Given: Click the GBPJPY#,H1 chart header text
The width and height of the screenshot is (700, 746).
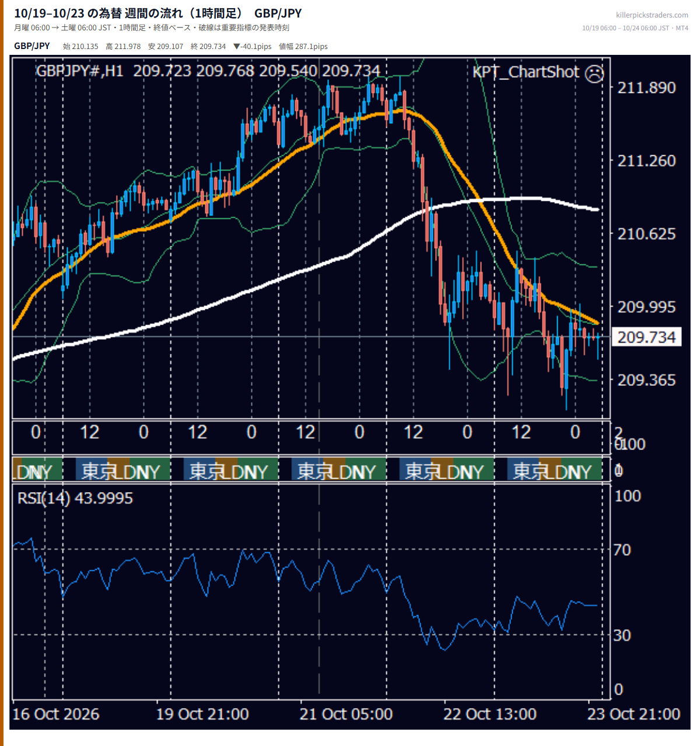Looking at the screenshot, I should pos(80,71).
